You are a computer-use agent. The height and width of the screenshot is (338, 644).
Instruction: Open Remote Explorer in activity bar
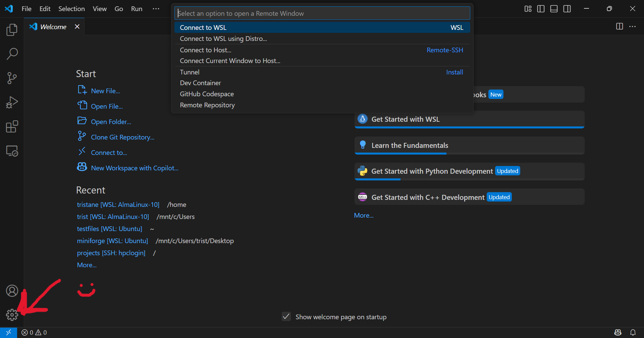pyautogui.click(x=12, y=151)
